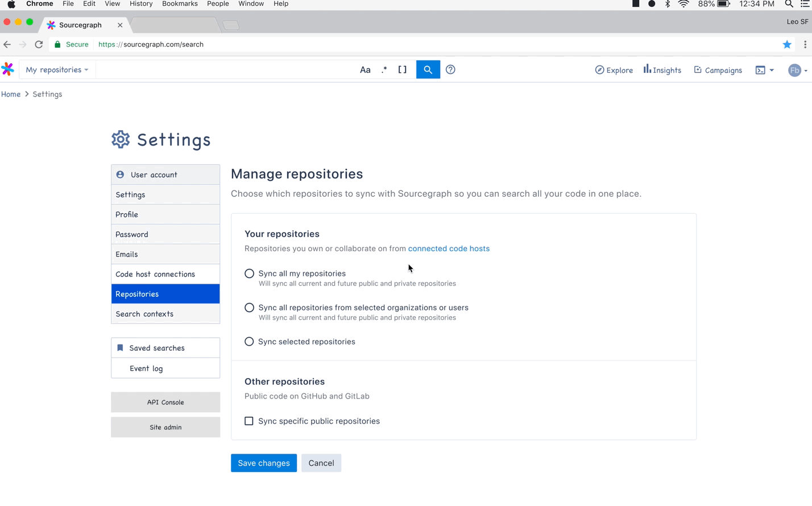Open Password settings page

165,234
